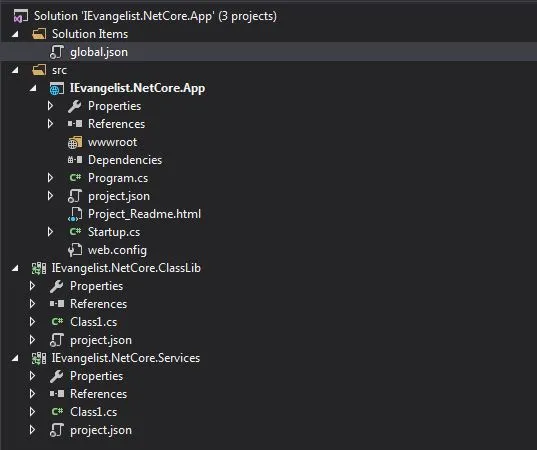Select Class1.cs name in ClassLib project

93,322
